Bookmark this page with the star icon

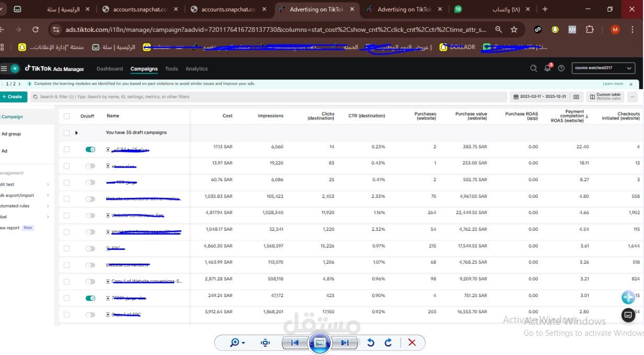(x=514, y=30)
